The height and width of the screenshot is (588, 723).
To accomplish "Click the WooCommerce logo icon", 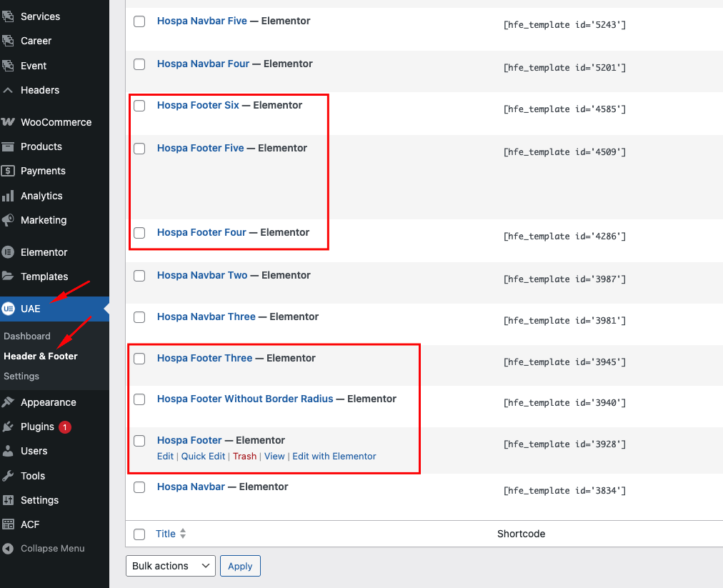I will [x=8, y=122].
